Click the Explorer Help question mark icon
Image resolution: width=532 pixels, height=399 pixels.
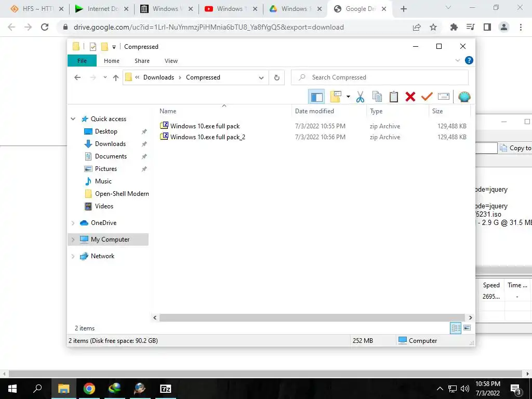coord(469,60)
